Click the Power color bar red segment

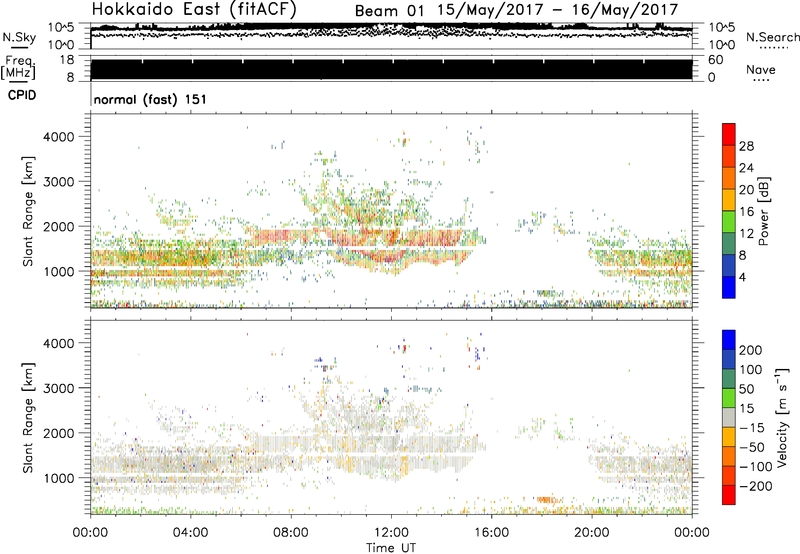coord(729,134)
